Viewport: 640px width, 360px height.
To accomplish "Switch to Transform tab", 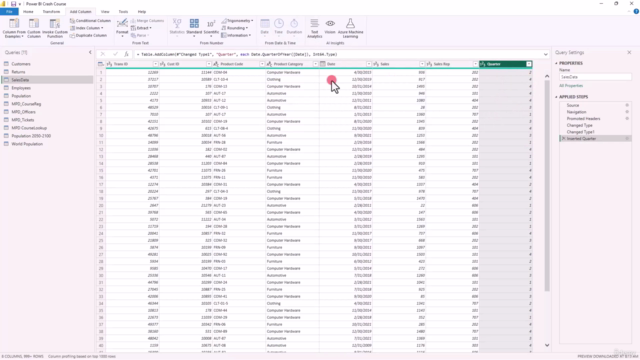I will point(51,11).
